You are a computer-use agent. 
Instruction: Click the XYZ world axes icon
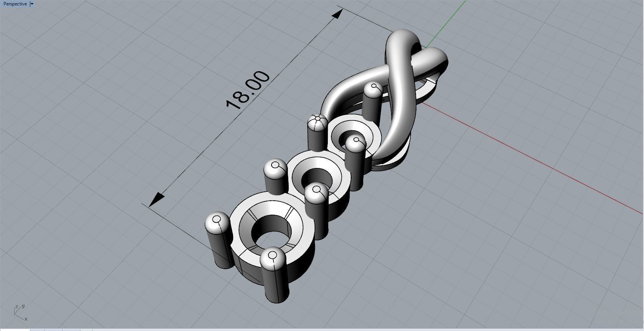(x=21, y=312)
